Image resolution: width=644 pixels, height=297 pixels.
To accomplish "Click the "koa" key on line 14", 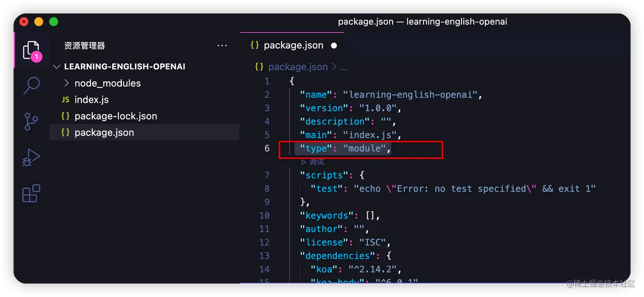I will click(x=324, y=269).
